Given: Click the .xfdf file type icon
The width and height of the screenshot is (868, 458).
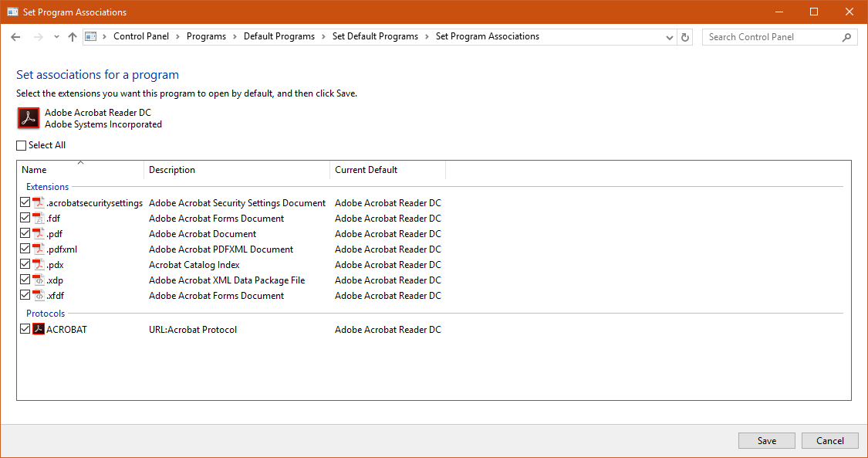Looking at the screenshot, I should click(x=39, y=296).
